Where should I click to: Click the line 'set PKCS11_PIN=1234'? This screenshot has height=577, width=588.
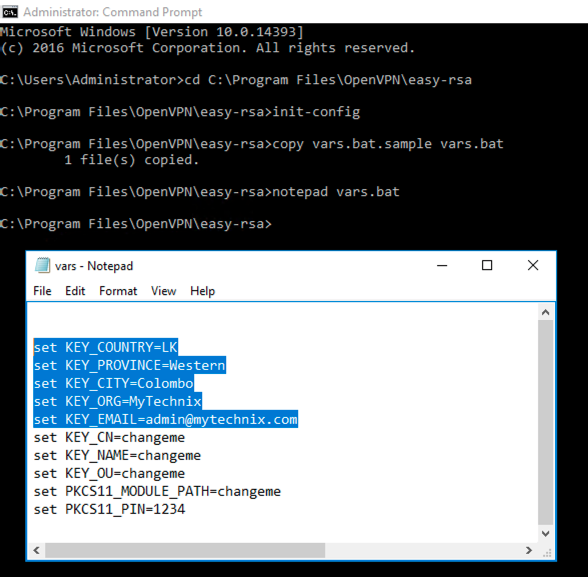point(109,510)
